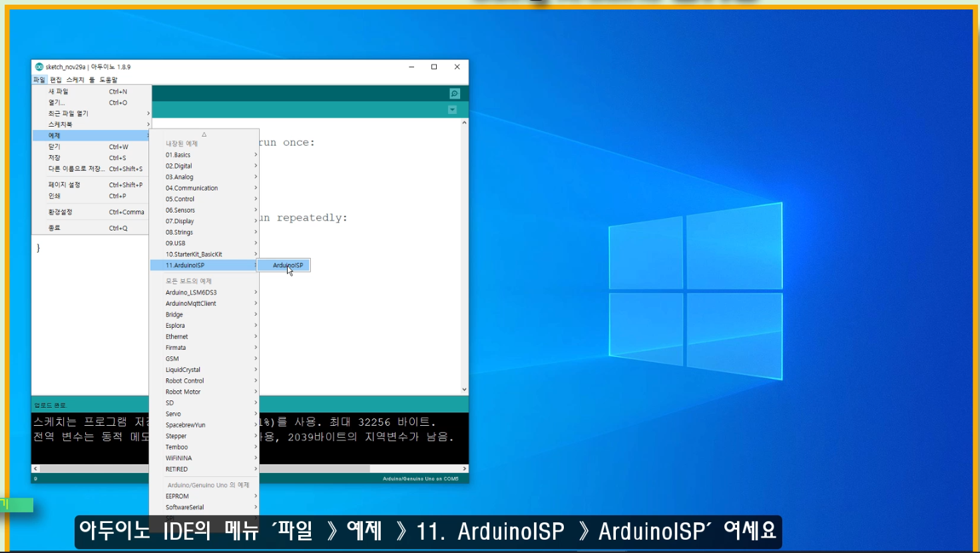Expand 02.Digital examples
Screen dimensions: 980x553
click(204, 166)
